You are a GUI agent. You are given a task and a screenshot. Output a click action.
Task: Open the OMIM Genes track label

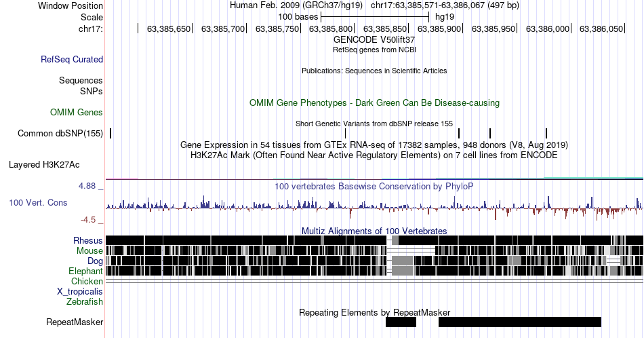tap(77, 112)
